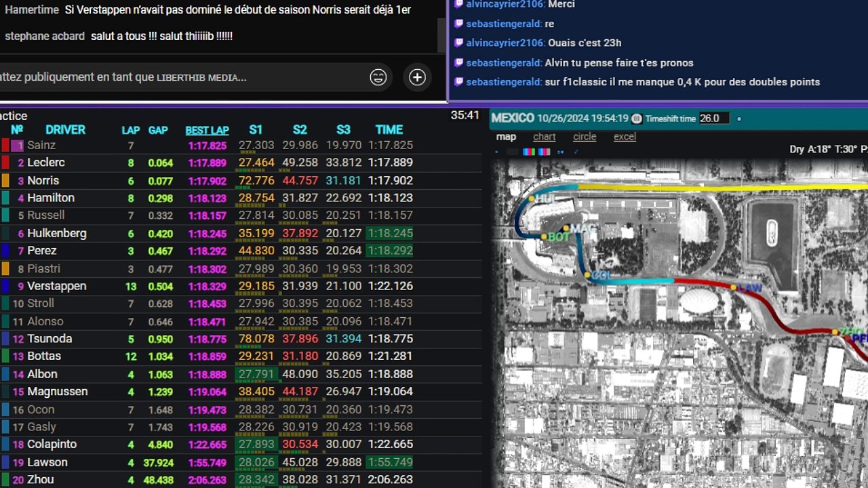
Task: Click the first multicolor bars icon under map tab
Action: 529,152
